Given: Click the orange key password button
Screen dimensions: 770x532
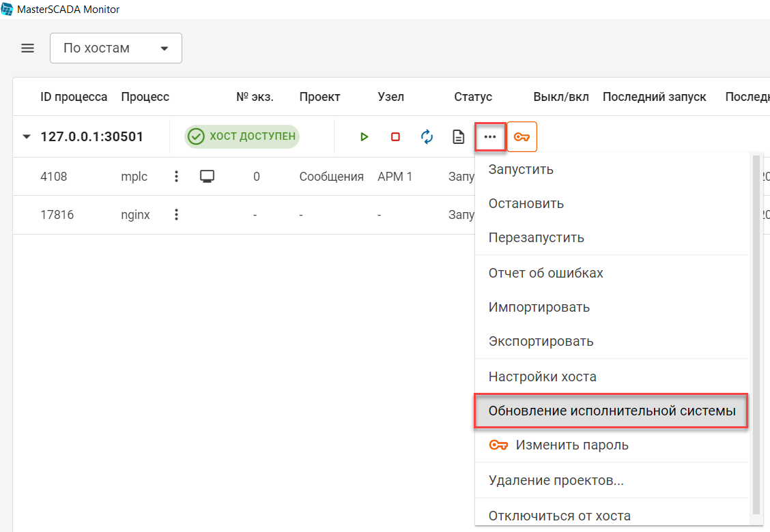Looking at the screenshot, I should pos(522,137).
